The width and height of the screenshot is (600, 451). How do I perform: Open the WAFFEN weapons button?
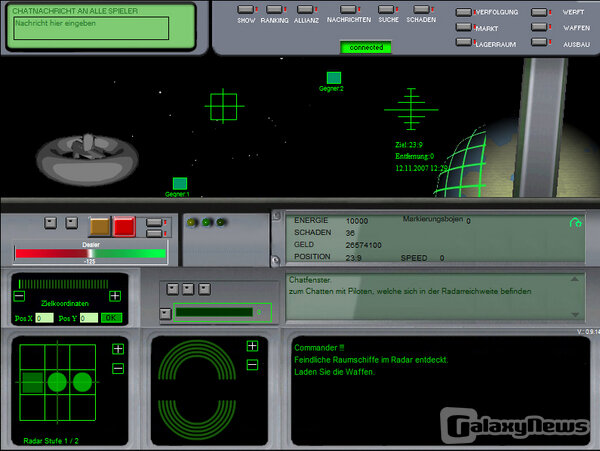click(539, 27)
